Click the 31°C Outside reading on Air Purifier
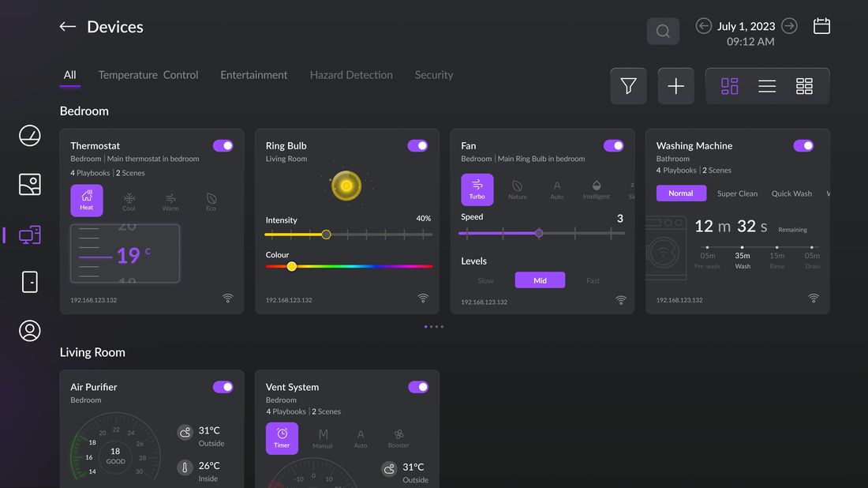Viewport: 868px width, 488px height. (x=201, y=436)
